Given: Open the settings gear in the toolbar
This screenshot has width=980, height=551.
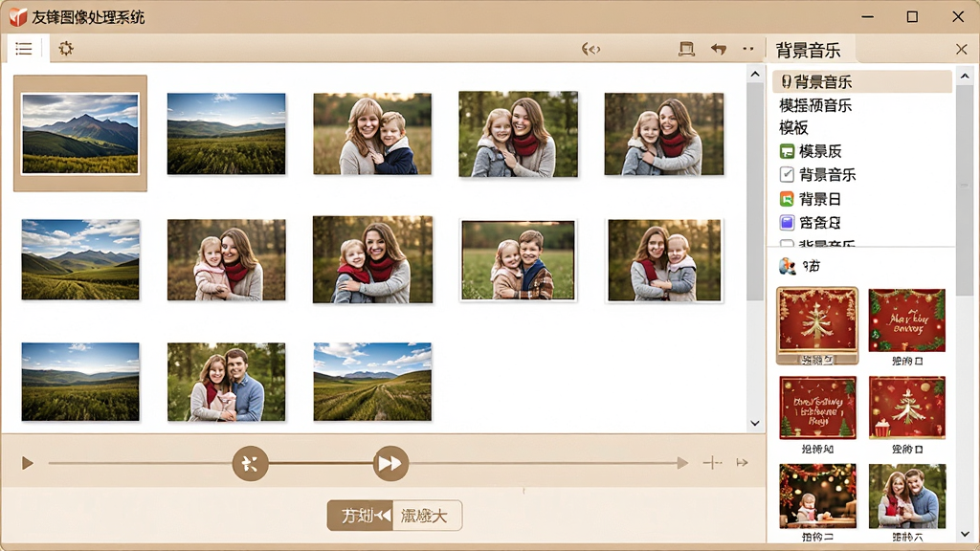Looking at the screenshot, I should 66,49.
